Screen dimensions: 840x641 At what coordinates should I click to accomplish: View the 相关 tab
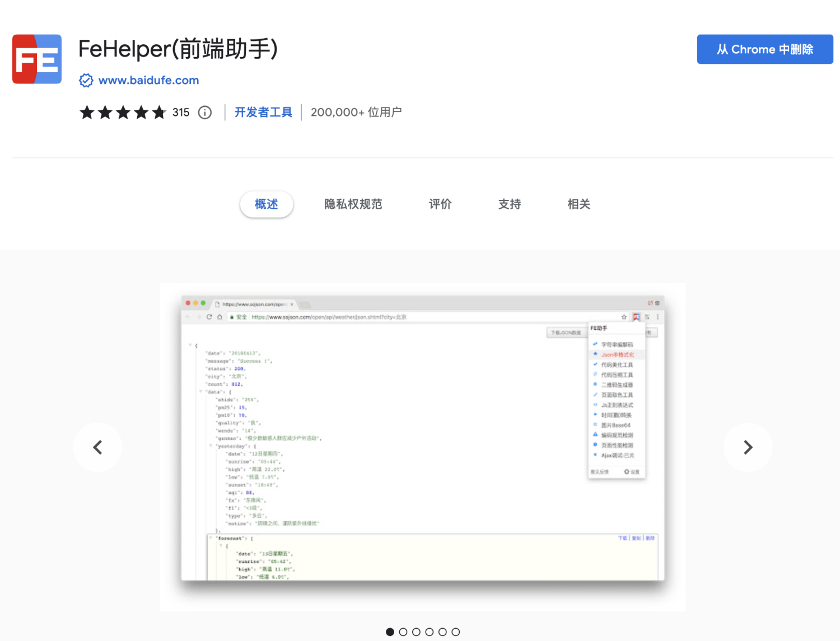pyautogui.click(x=579, y=204)
